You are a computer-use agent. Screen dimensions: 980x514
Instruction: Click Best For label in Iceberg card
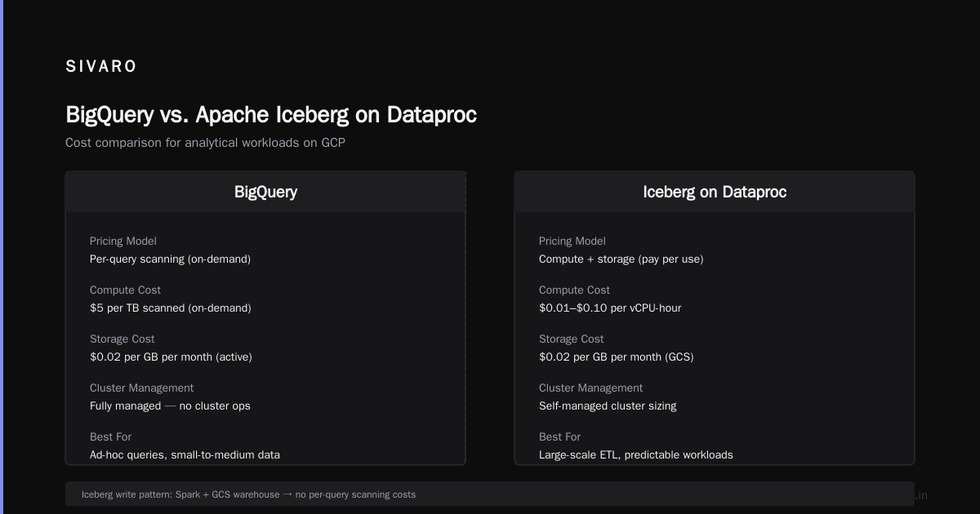click(559, 437)
